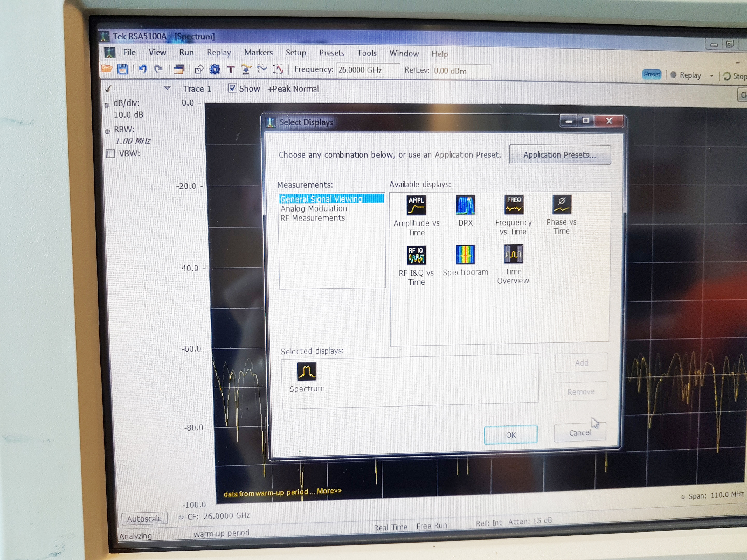Select the Spectrogram display icon
The height and width of the screenshot is (560, 747).
point(465,255)
